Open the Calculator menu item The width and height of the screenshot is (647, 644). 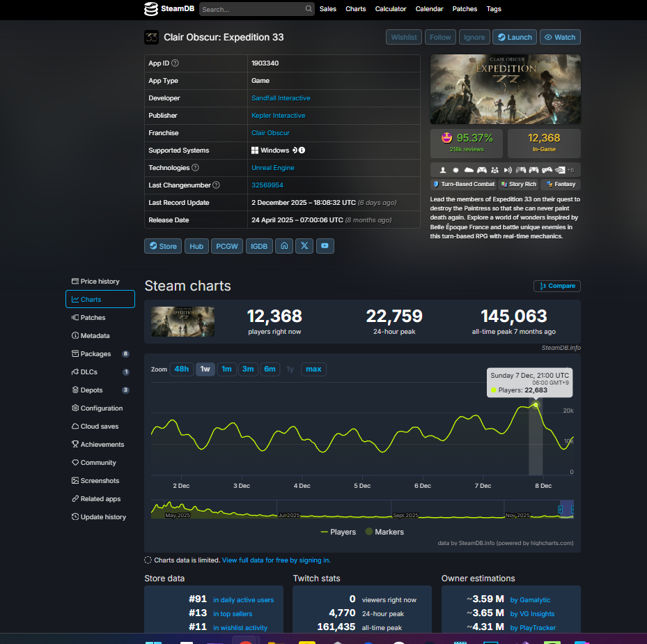[x=390, y=8]
